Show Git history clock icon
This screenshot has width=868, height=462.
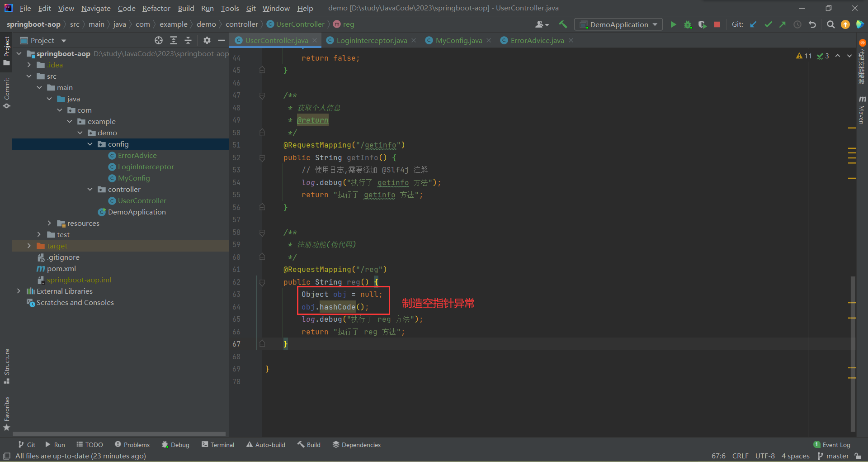click(x=797, y=24)
